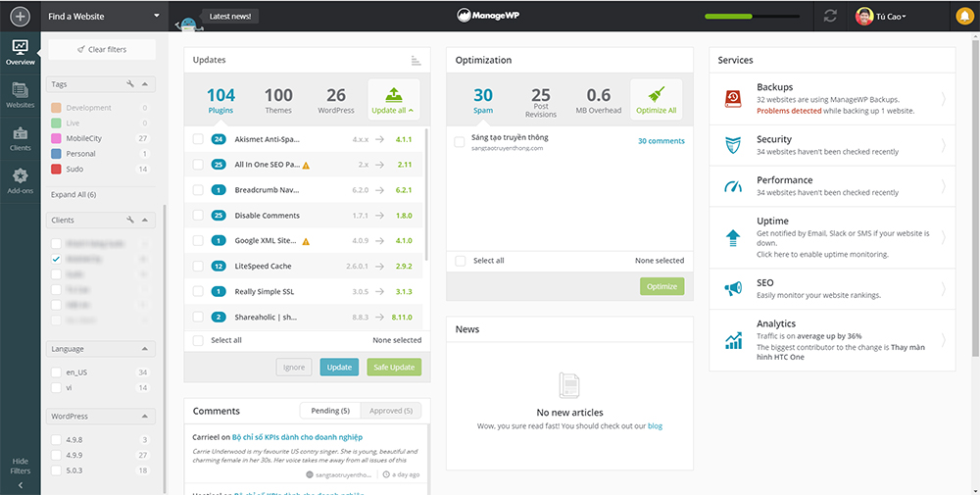Collapse the Tags filter section
The width and height of the screenshot is (980, 495).
pyautogui.click(x=144, y=83)
